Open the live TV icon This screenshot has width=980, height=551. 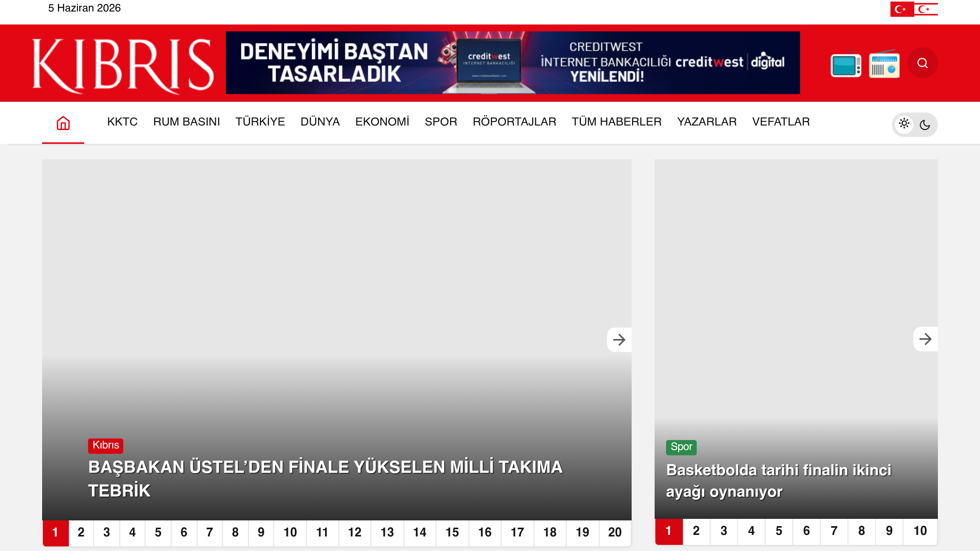point(846,64)
